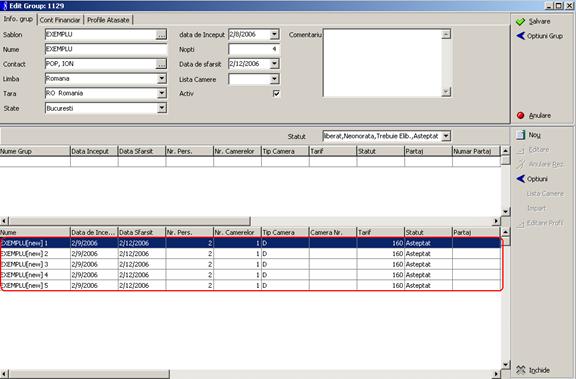Click the blue arrow Optiuni icon
Viewport: 576px width, 379px height.
[521, 179]
